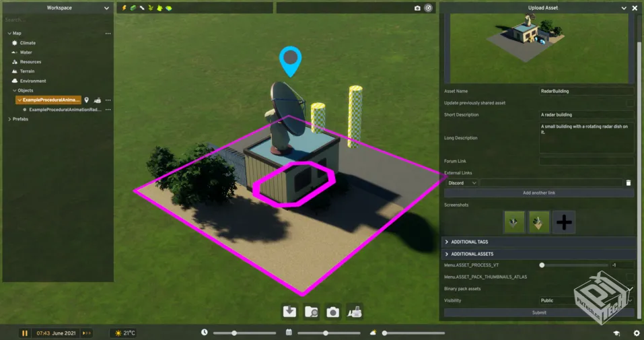Close the Upload Asset panel
644x340 pixels.
(634, 8)
